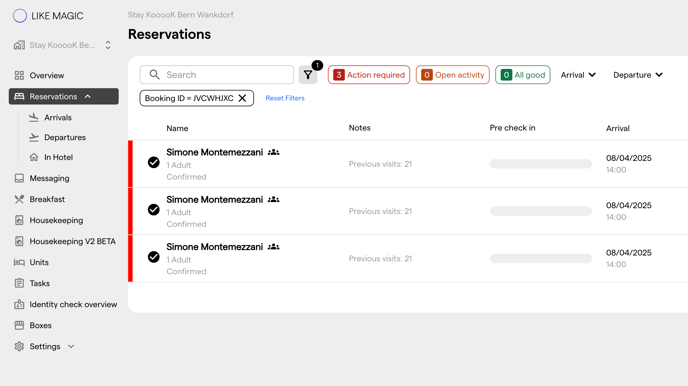The width and height of the screenshot is (688, 386).
Task: Click the Stay KooooK Bern Wankdorf breadcrumb
Action: [180, 15]
